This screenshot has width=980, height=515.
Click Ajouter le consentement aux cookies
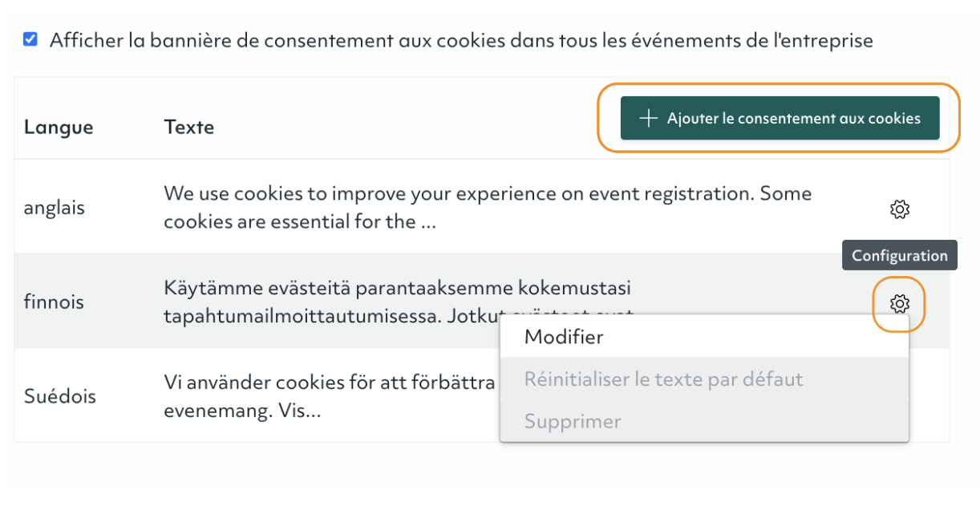(780, 119)
